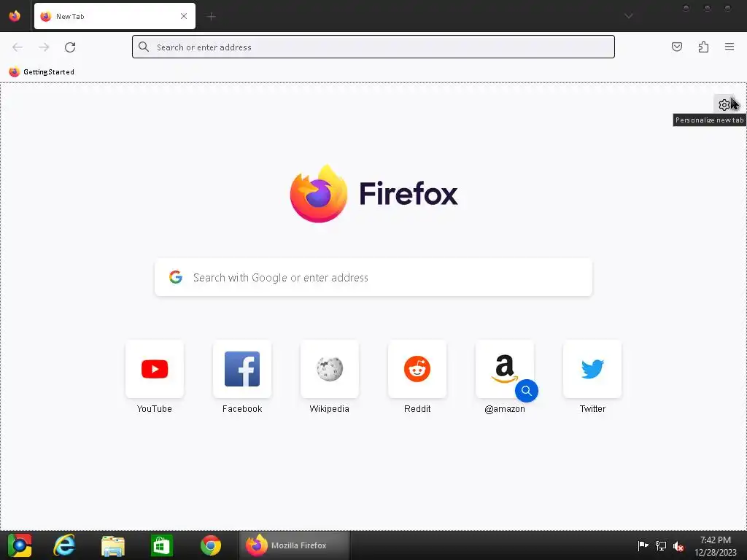Launch Internet Explorer from the taskbar
The image size is (747, 560).
64,545
